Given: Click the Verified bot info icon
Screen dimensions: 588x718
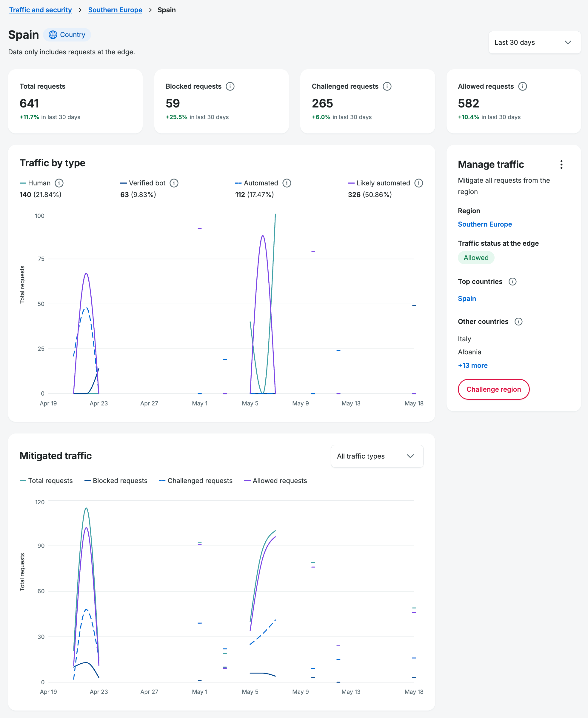Looking at the screenshot, I should [174, 183].
